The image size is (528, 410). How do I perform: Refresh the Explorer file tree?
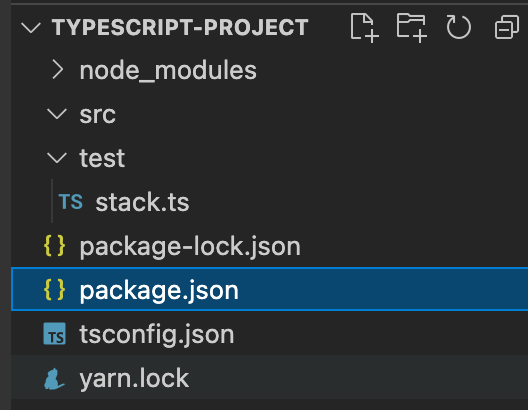coord(458,27)
